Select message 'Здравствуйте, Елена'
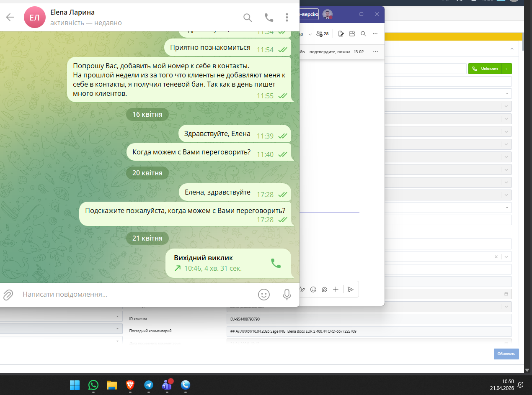This screenshot has width=532, height=395. (235, 134)
